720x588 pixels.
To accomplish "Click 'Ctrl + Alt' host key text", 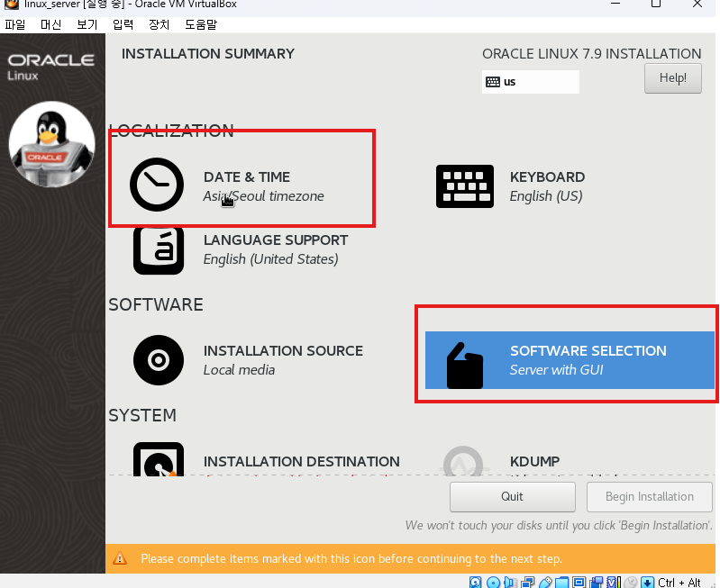I will (x=679, y=582).
